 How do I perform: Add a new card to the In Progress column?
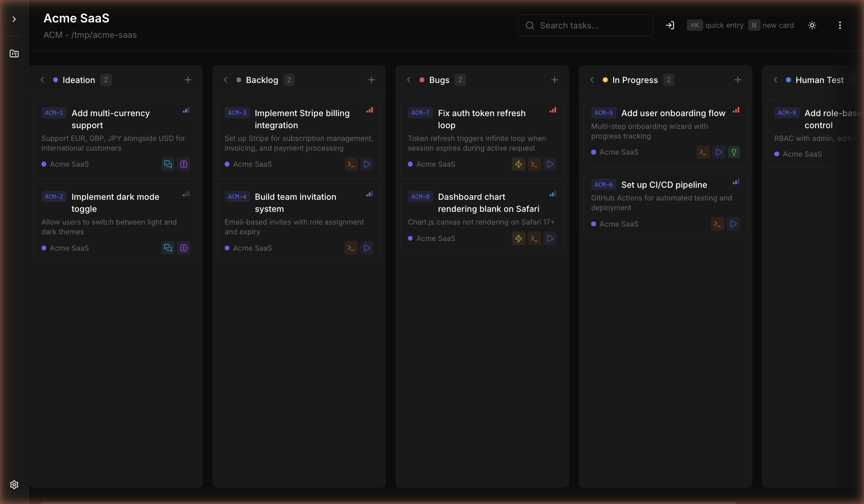[x=738, y=80]
